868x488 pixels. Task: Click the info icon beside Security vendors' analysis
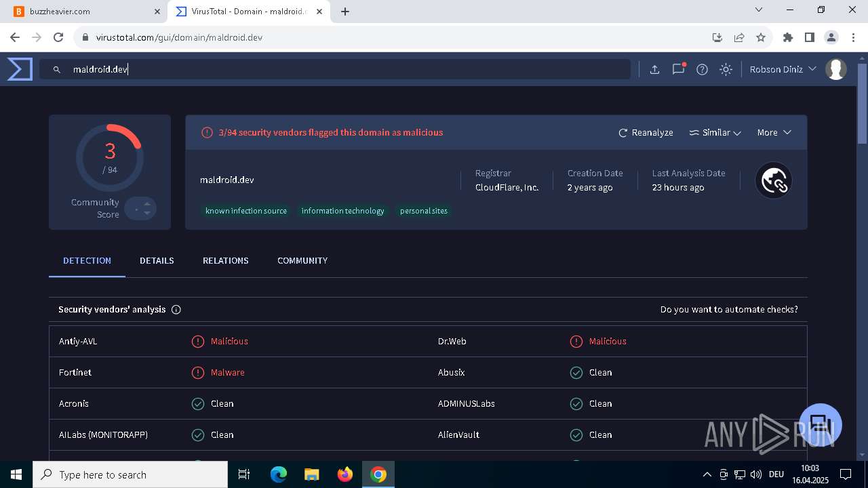(x=176, y=310)
